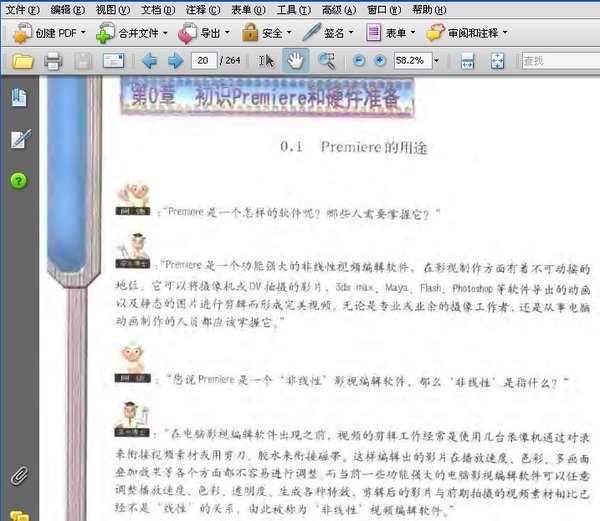Click the save disk icon

tap(83, 61)
